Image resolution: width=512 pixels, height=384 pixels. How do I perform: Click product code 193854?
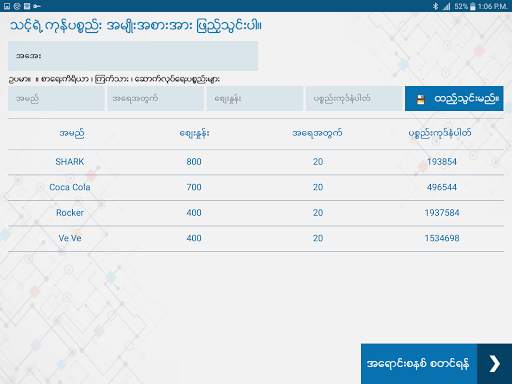point(442,162)
